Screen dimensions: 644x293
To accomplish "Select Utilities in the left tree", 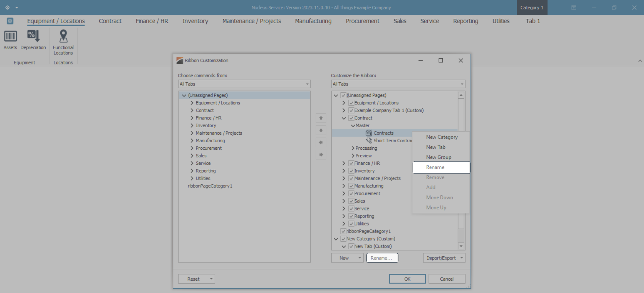I will (203, 179).
